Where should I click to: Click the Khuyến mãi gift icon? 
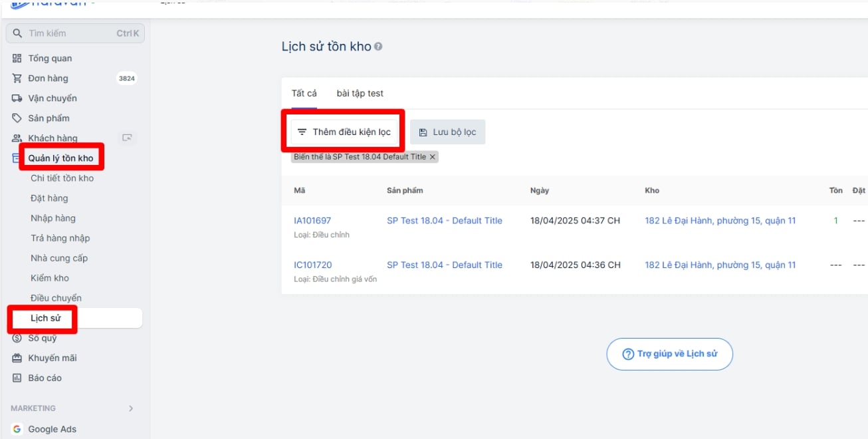click(x=17, y=358)
